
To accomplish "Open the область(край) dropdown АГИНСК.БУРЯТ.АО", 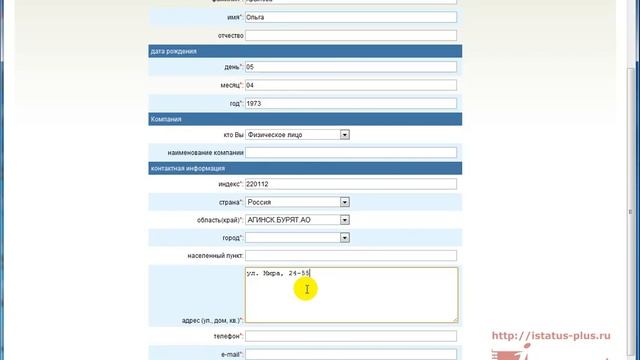I will point(297,220).
